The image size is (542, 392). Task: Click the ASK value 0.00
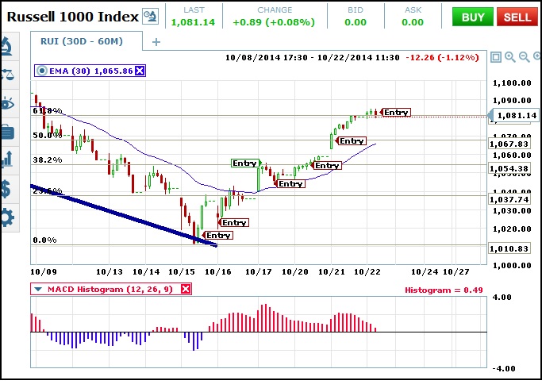coord(413,22)
